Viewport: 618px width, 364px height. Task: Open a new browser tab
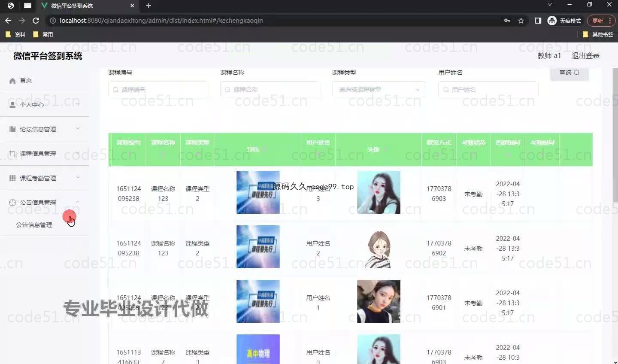[x=148, y=6]
